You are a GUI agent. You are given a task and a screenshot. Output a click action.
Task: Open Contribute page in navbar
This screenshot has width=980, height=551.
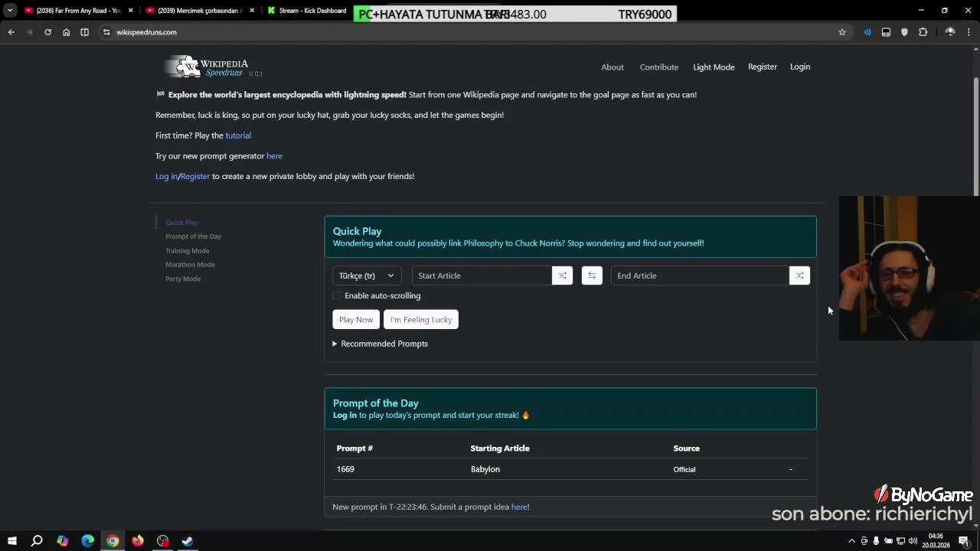pos(659,67)
